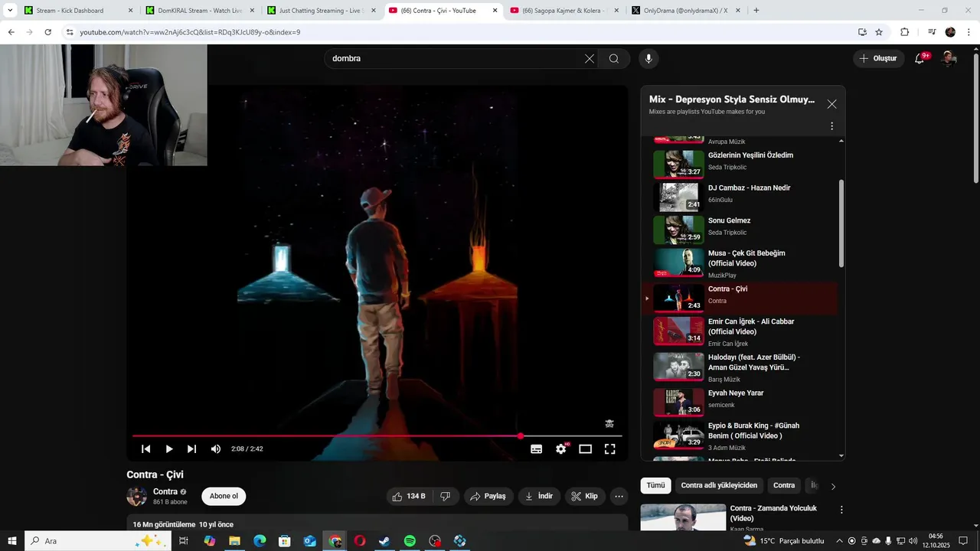Screen dimensions: 980x551
Task: Open YouTube account avatar menu
Action: [949, 59]
